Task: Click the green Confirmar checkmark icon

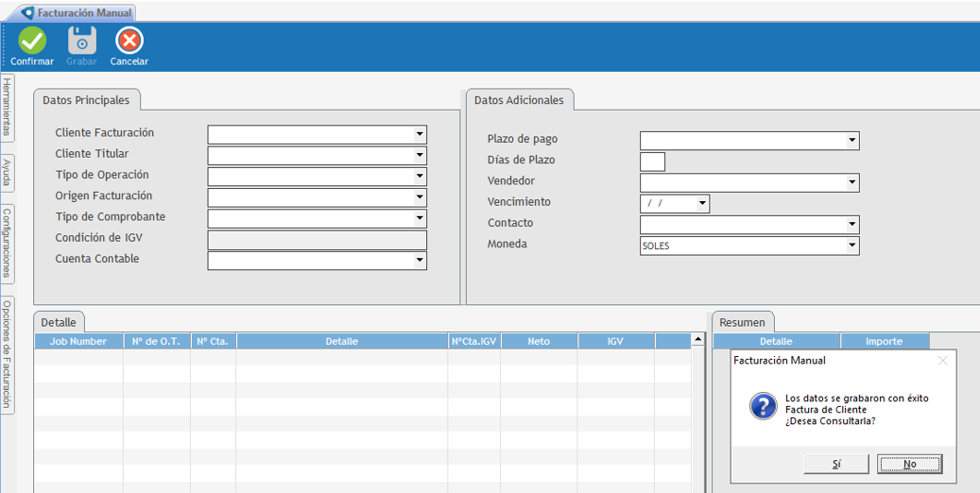Action: (32, 41)
